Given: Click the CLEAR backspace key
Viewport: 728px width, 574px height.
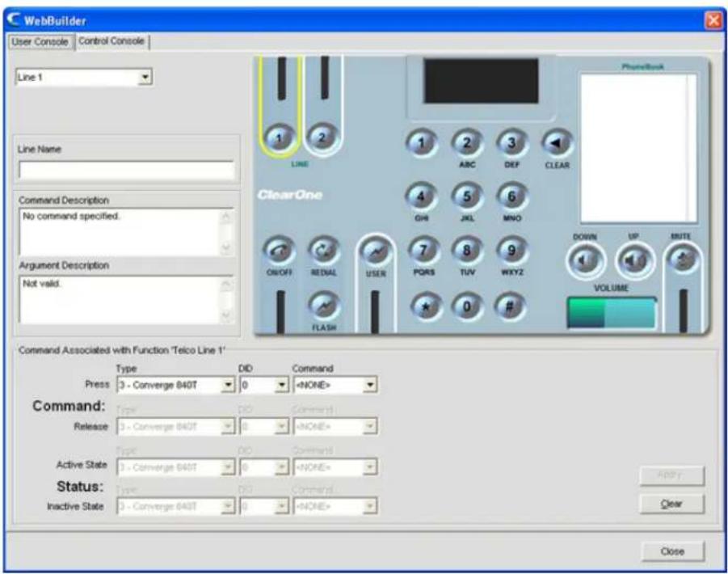Looking at the screenshot, I should point(557,142).
